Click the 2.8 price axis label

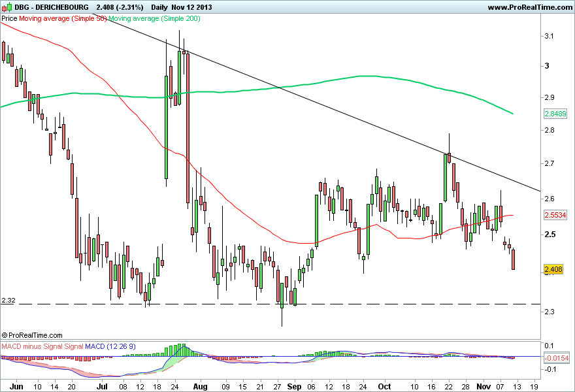click(x=549, y=130)
